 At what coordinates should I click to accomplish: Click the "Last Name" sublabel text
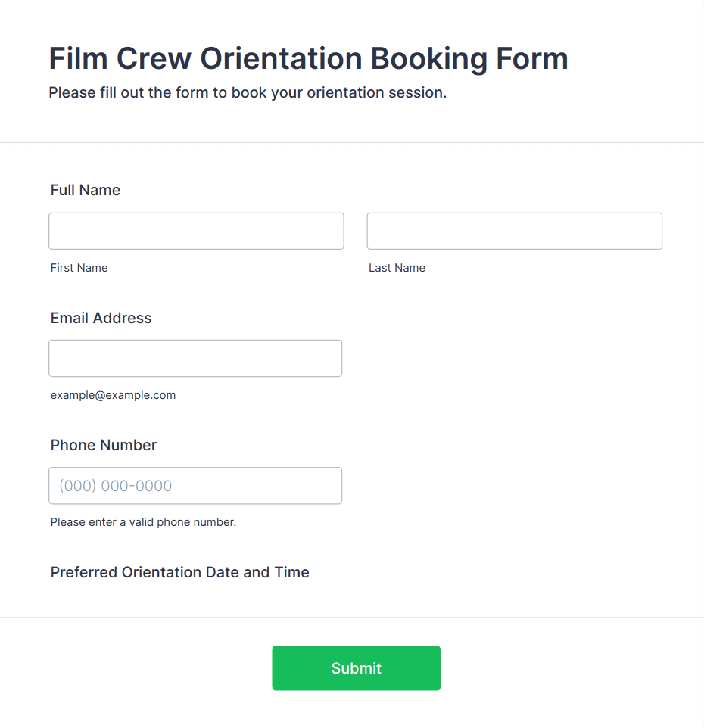pyautogui.click(x=397, y=268)
